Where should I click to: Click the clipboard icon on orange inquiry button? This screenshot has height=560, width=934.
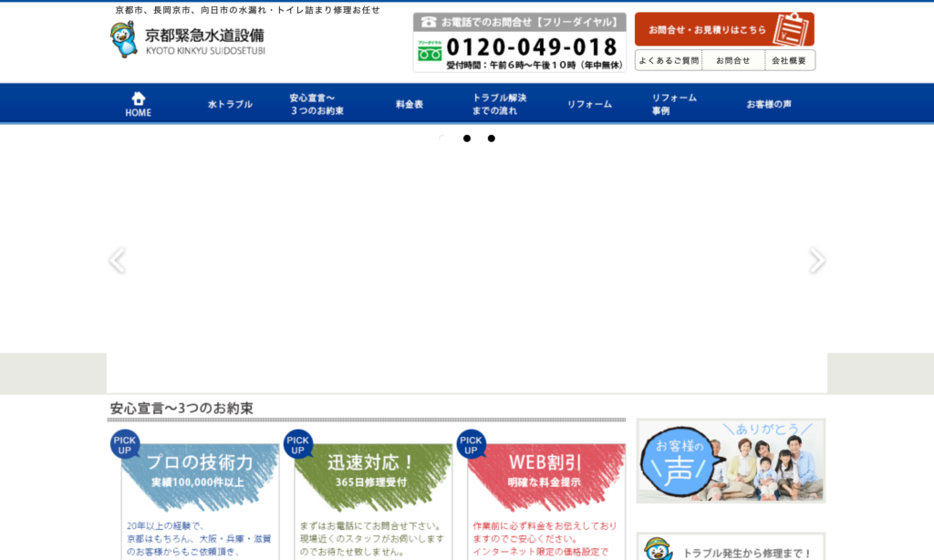point(791,29)
